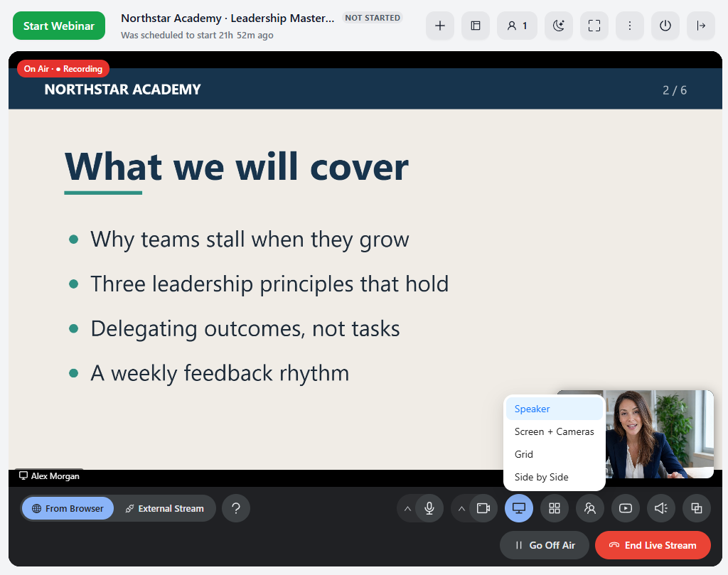Click the speaker sound icon
The height and width of the screenshot is (575, 728).
point(661,509)
